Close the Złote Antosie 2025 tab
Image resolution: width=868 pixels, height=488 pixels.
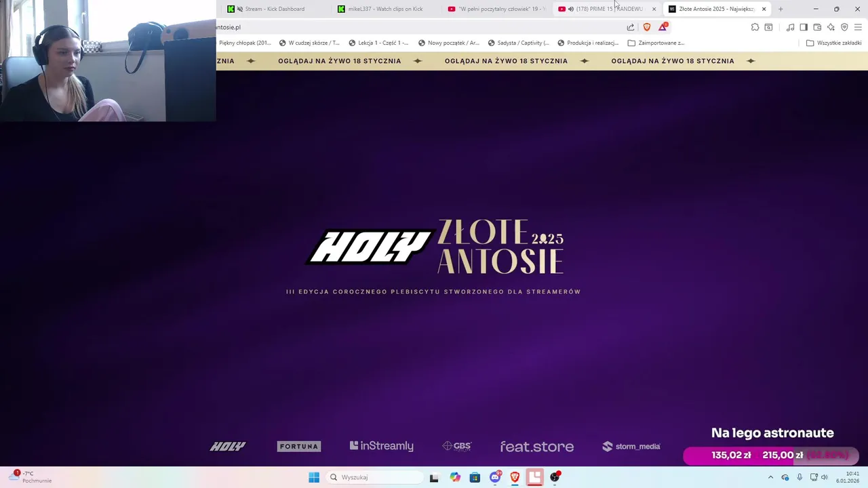click(x=764, y=9)
